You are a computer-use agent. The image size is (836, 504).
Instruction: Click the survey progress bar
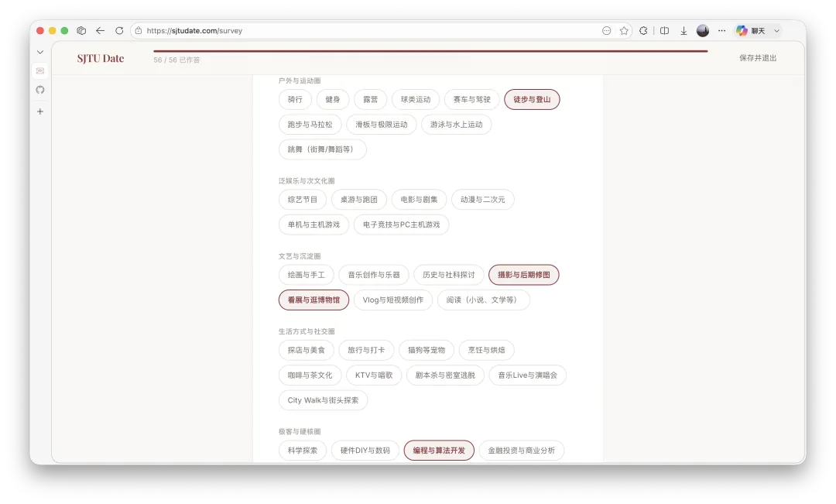point(430,51)
